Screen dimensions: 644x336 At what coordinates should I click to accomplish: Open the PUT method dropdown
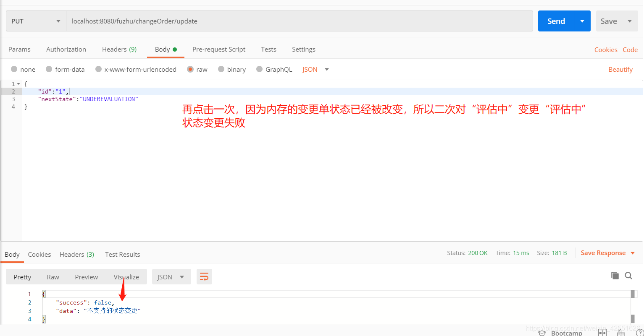click(x=36, y=21)
